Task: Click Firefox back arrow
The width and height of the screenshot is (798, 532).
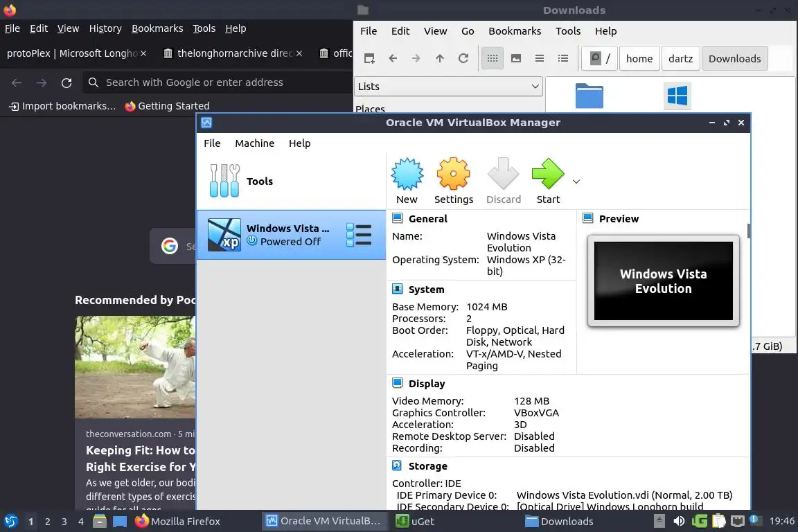Action: (x=17, y=82)
